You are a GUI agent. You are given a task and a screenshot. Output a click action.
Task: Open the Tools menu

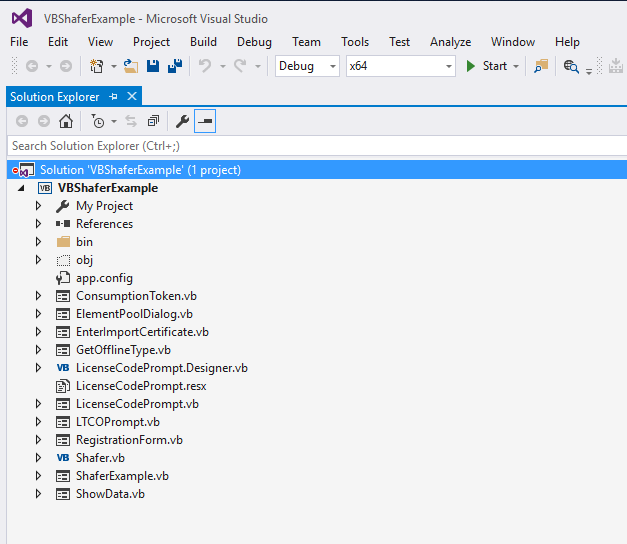355,42
